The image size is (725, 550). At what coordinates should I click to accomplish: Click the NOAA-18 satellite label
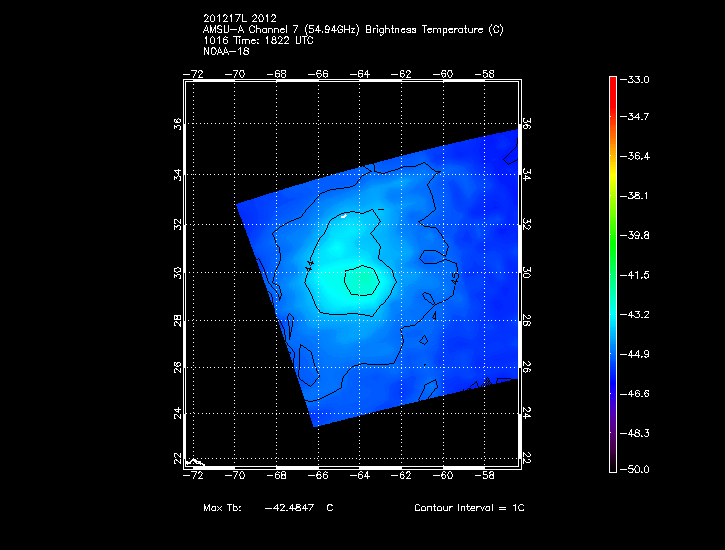(225, 52)
